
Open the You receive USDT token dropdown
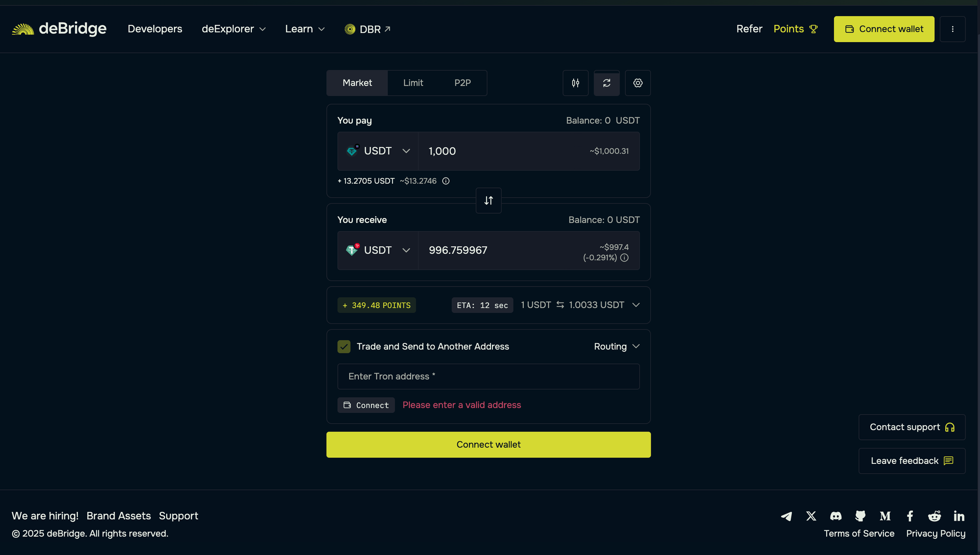tap(378, 251)
